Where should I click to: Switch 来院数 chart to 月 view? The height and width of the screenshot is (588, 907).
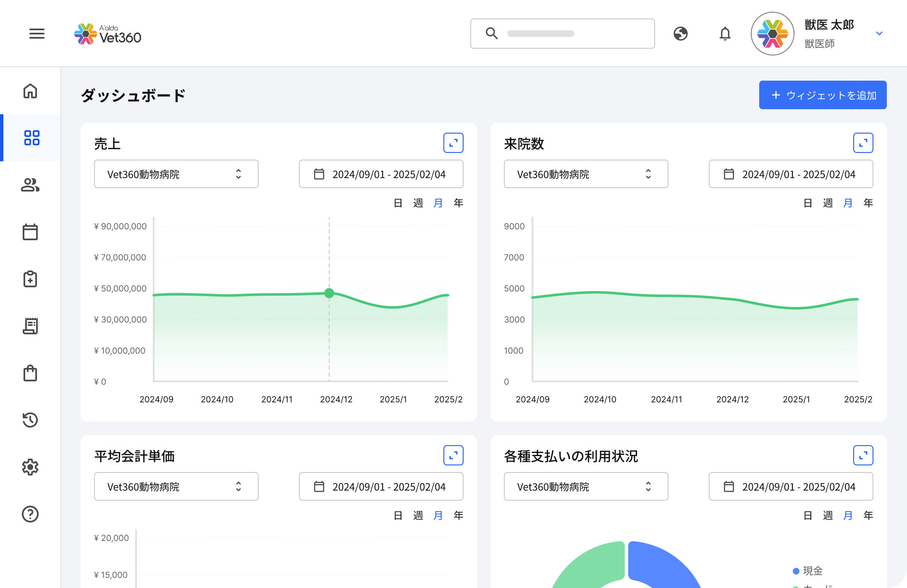click(x=848, y=203)
